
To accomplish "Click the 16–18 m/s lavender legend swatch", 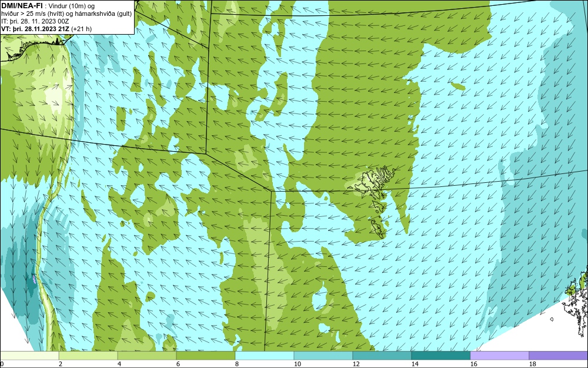I will click(499, 355).
